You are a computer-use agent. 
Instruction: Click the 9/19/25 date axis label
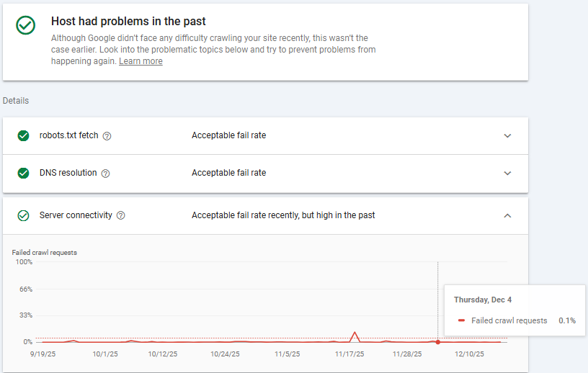(43, 354)
